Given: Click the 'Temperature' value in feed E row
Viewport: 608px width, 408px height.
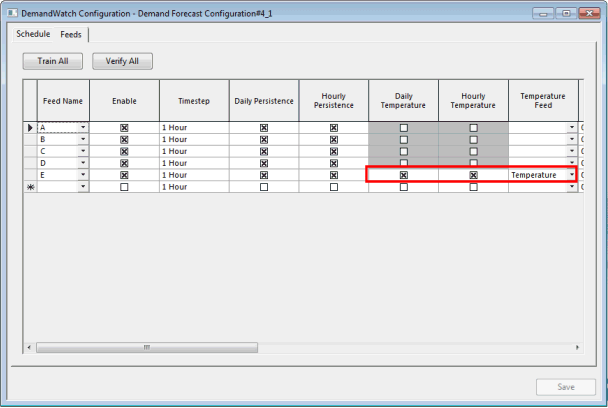Looking at the screenshot, I should tap(534, 175).
